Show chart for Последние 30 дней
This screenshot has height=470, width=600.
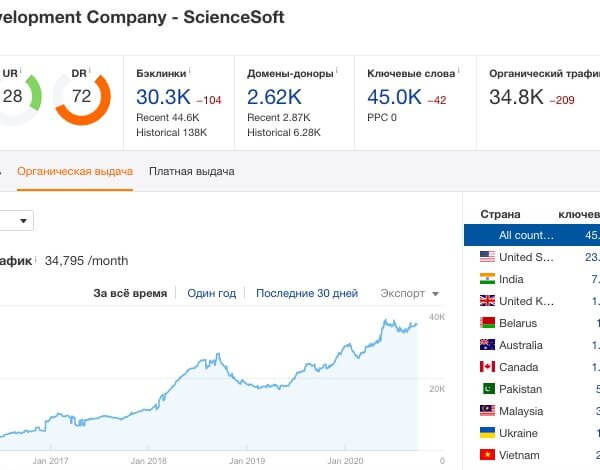[x=307, y=293]
